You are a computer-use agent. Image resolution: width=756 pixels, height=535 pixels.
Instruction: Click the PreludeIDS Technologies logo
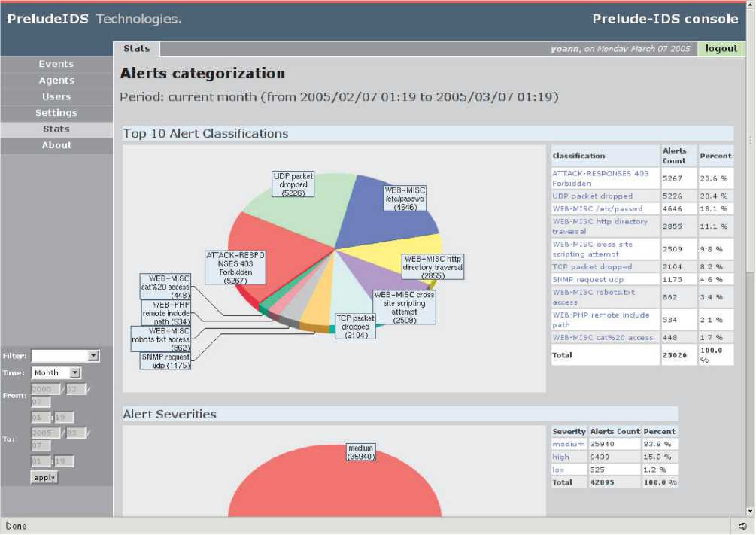(95, 19)
